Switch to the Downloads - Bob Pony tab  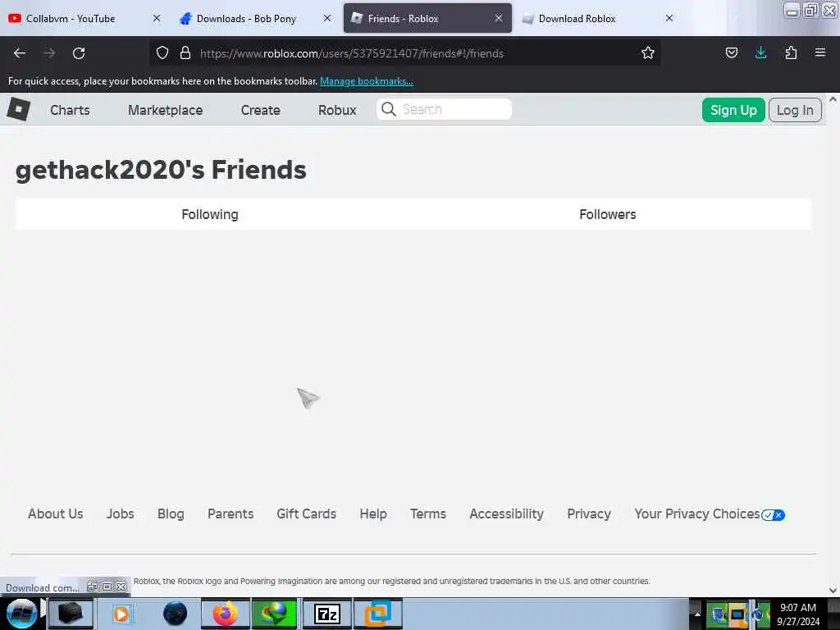[x=246, y=19]
